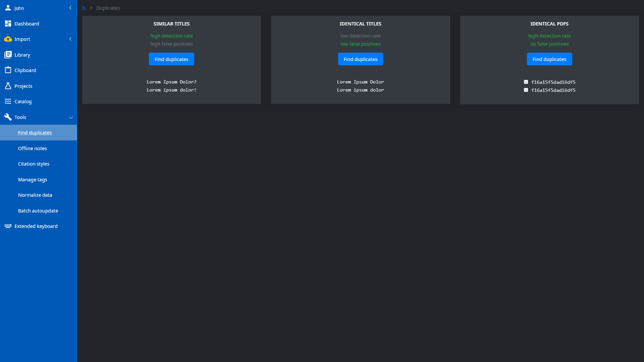Collapse the Tools menu chevron
644x362 pixels.
point(71,117)
